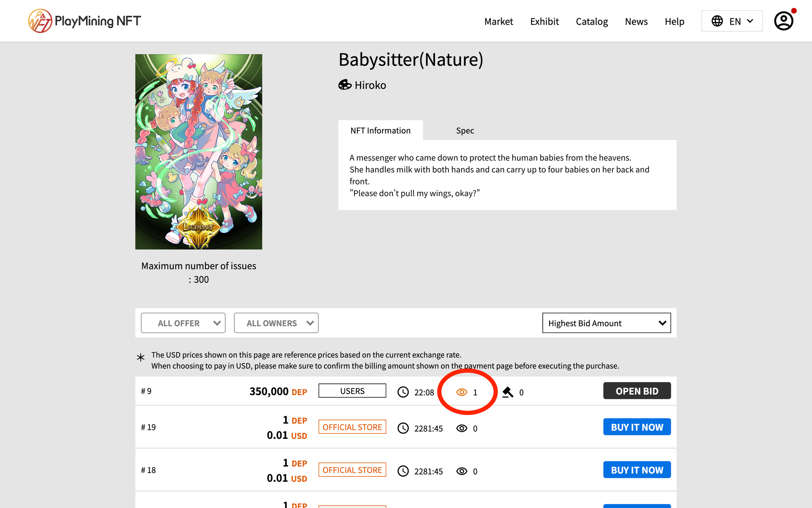Screen dimensions: 812x508
Task: Expand the ALL OWNERS dropdown
Action: 276,323
